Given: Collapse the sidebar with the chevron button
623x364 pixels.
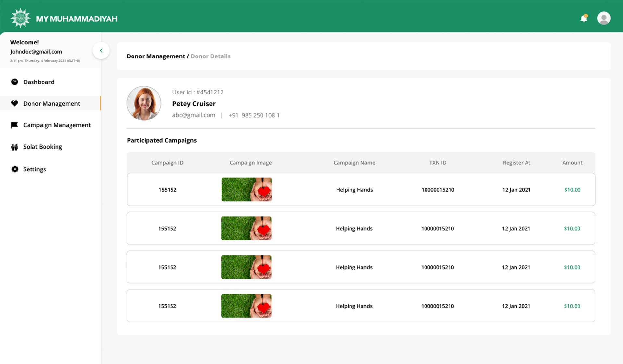Looking at the screenshot, I should click(101, 51).
